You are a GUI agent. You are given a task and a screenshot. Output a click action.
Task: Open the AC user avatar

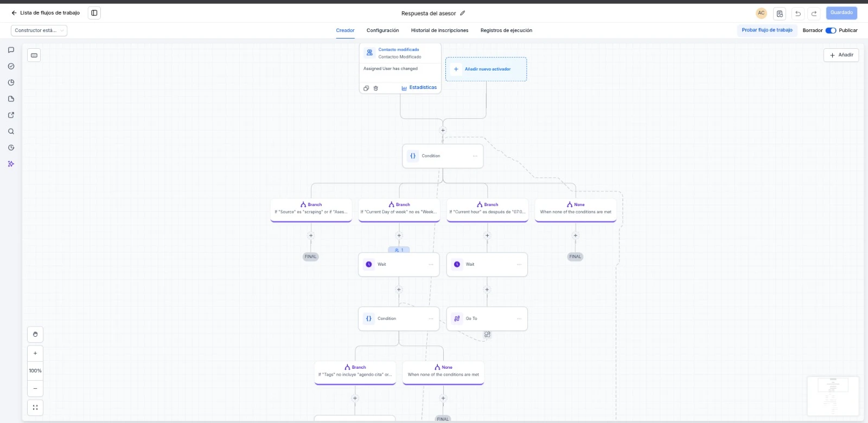tap(761, 13)
